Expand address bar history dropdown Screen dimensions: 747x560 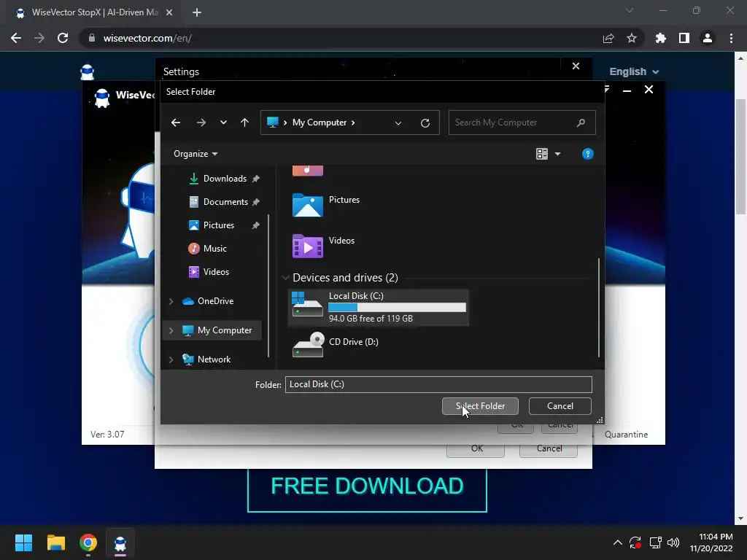398,122
